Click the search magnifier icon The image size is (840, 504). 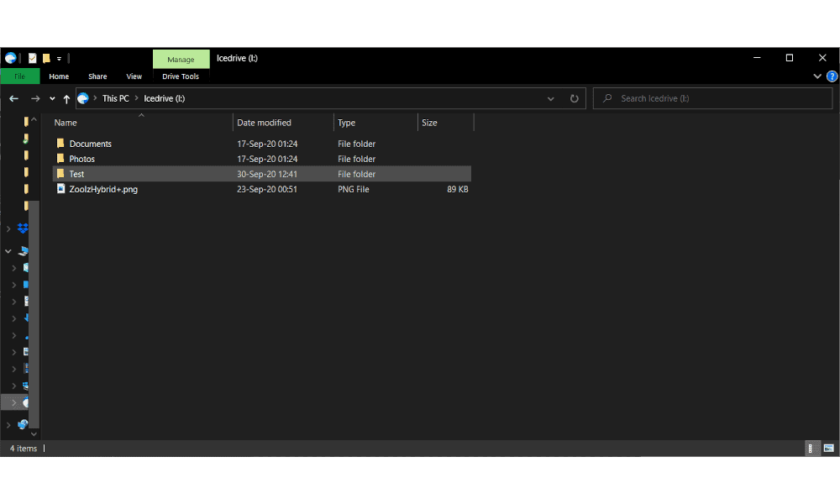[x=607, y=98]
